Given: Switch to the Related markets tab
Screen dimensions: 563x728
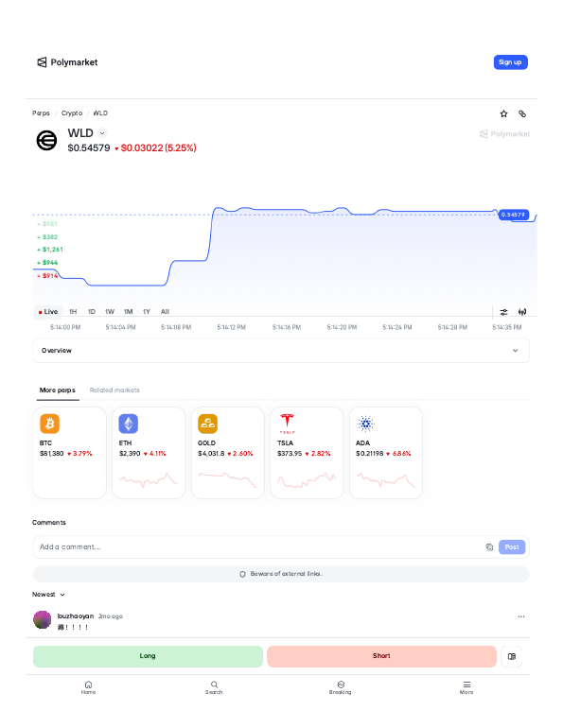Looking at the screenshot, I should (114, 390).
